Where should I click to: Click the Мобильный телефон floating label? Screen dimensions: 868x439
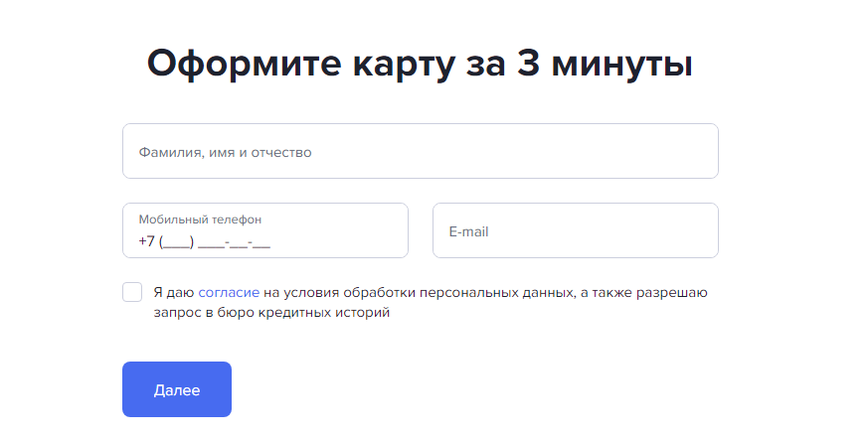click(200, 219)
